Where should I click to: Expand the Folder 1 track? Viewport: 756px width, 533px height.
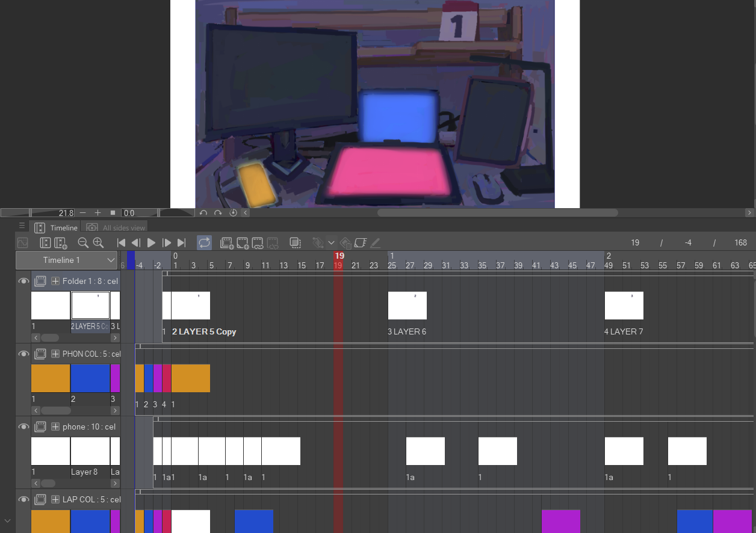pyautogui.click(x=55, y=281)
